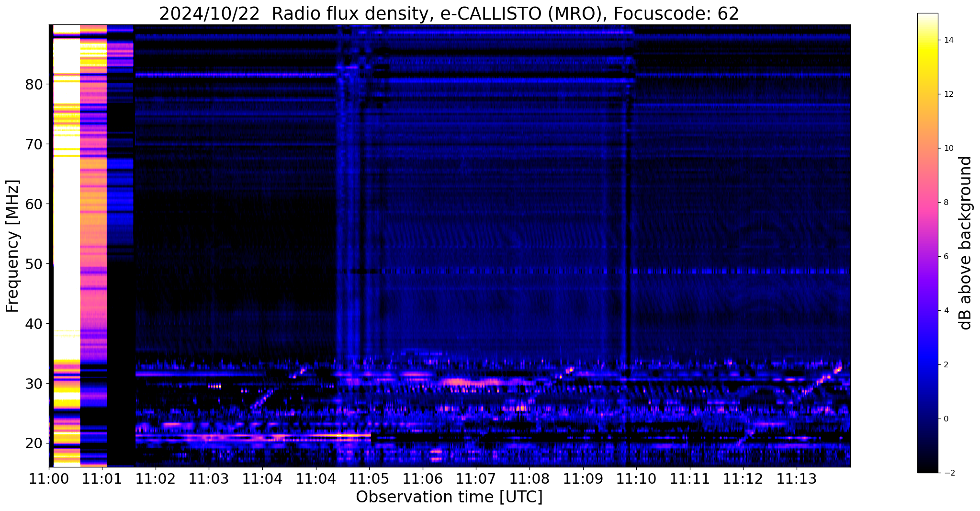Viewport: 980px width, 511px height.
Task: Pick the 12 value on the colorbar
Action: click(x=948, y=94)
